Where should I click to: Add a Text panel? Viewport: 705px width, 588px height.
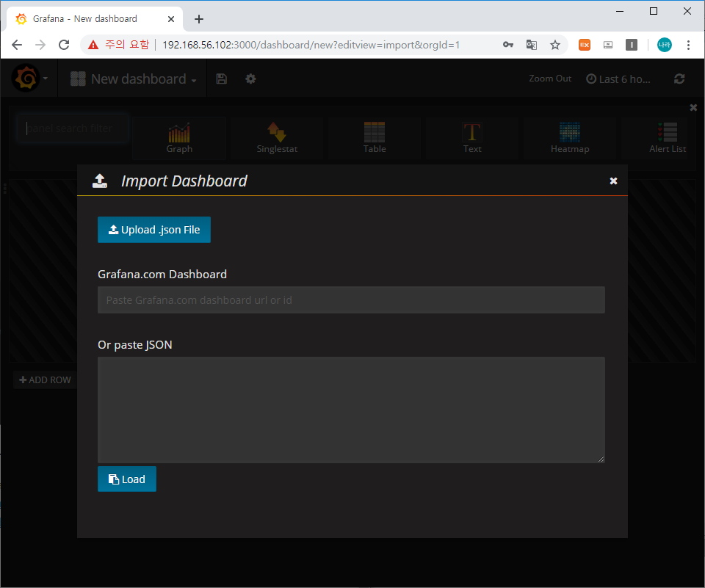[x=472, y=138]
